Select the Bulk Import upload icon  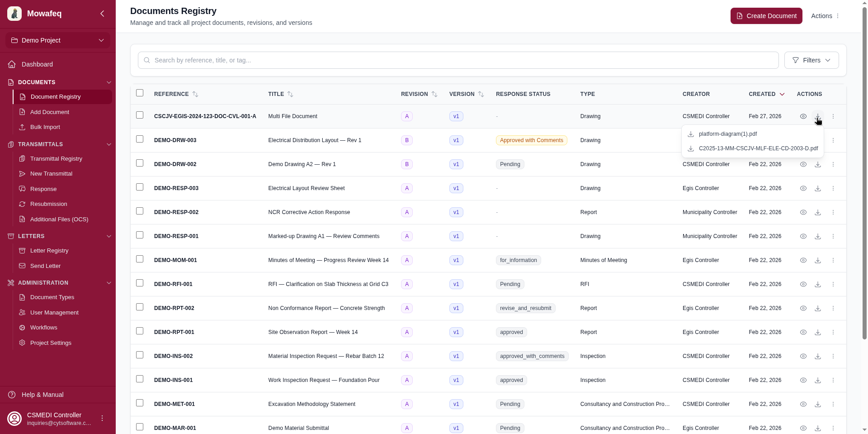tap(22, 127)
